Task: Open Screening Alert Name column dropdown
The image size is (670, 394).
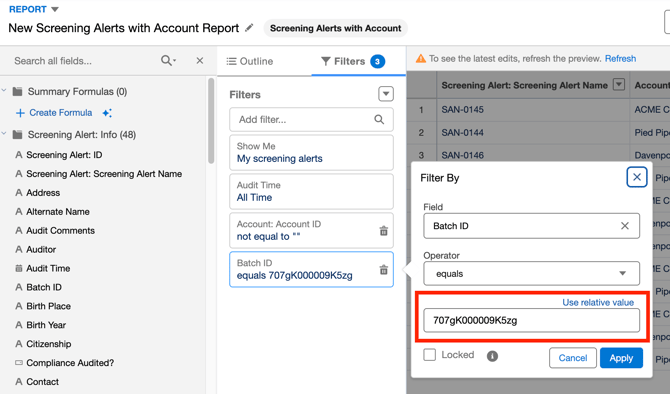Action: point(619,85)
